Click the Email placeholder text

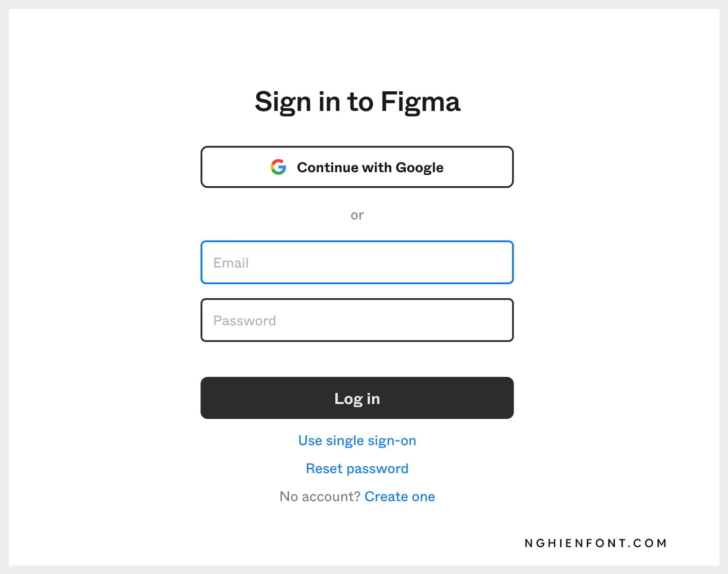pos(231,263)
